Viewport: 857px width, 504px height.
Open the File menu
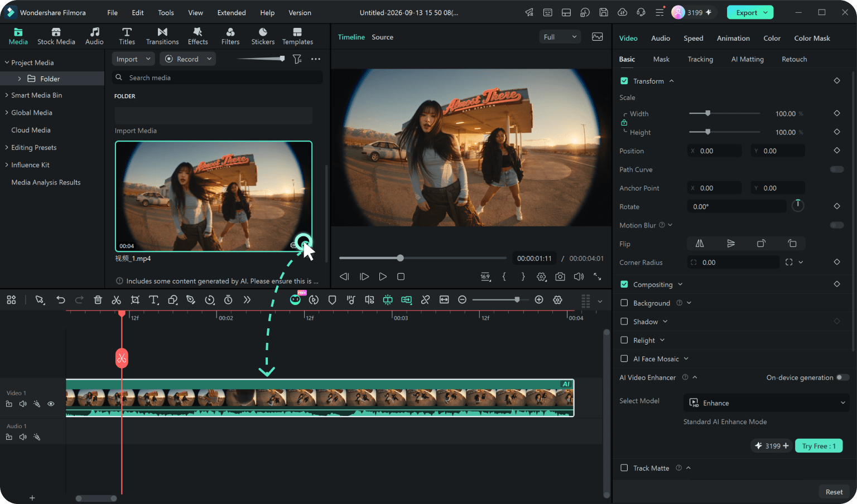112,12
